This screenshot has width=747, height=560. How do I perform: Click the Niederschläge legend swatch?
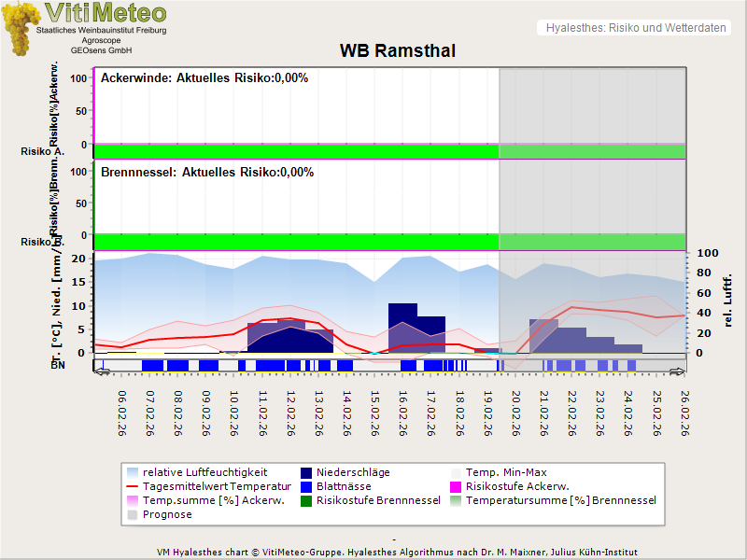[x=306, y=473]
